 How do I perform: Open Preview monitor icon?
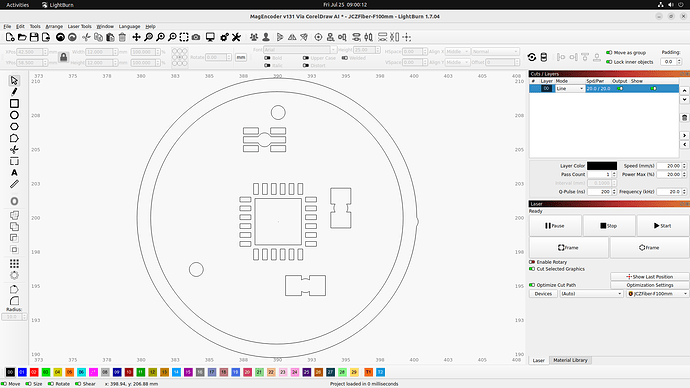pos(210,37)
